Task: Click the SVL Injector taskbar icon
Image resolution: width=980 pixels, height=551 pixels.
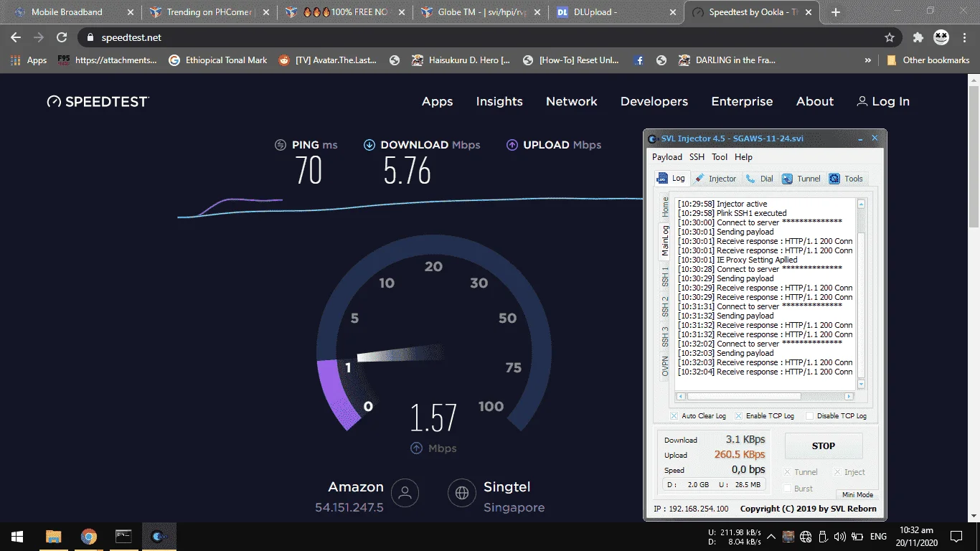Action: [159, 536]
